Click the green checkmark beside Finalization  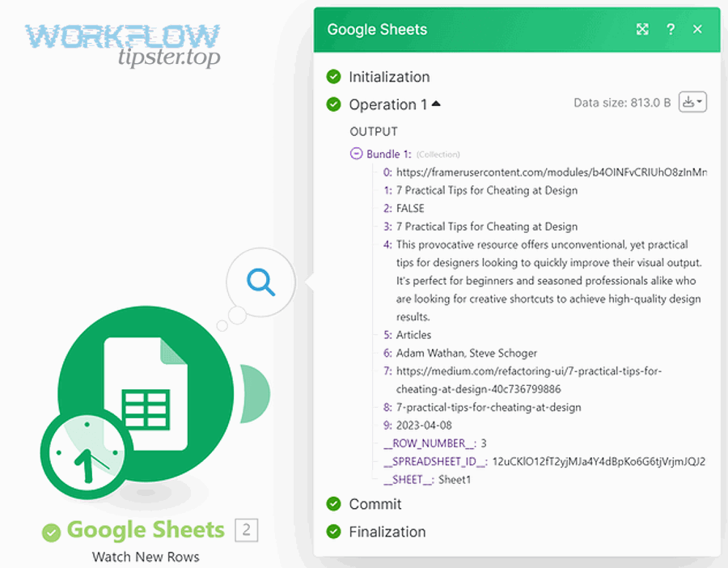333,532
